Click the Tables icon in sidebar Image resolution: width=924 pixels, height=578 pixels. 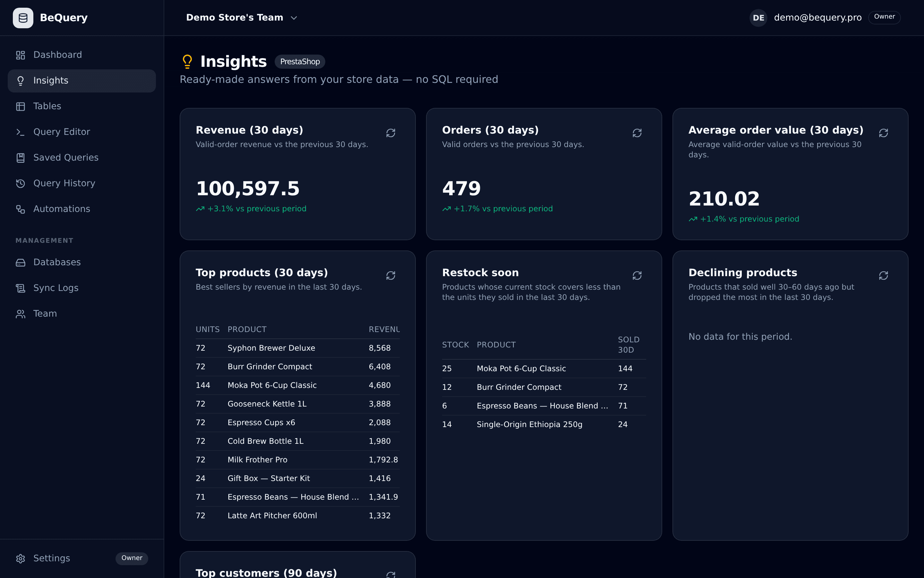[x=21, y=106]
